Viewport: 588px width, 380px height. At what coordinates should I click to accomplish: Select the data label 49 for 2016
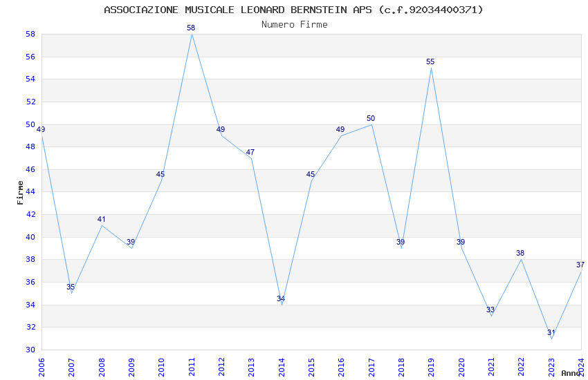(x=340, y=129)
